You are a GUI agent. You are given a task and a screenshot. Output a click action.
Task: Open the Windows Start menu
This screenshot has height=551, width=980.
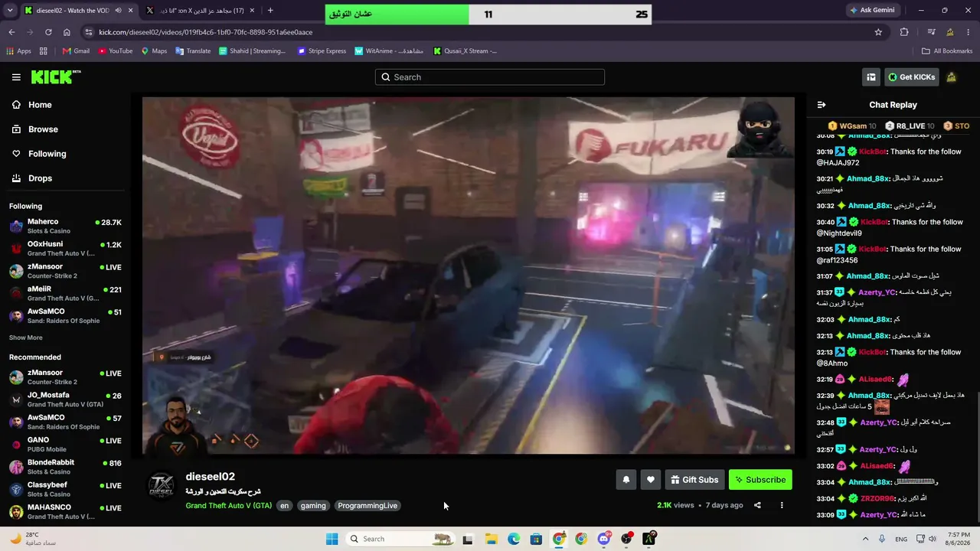[332, 539]
